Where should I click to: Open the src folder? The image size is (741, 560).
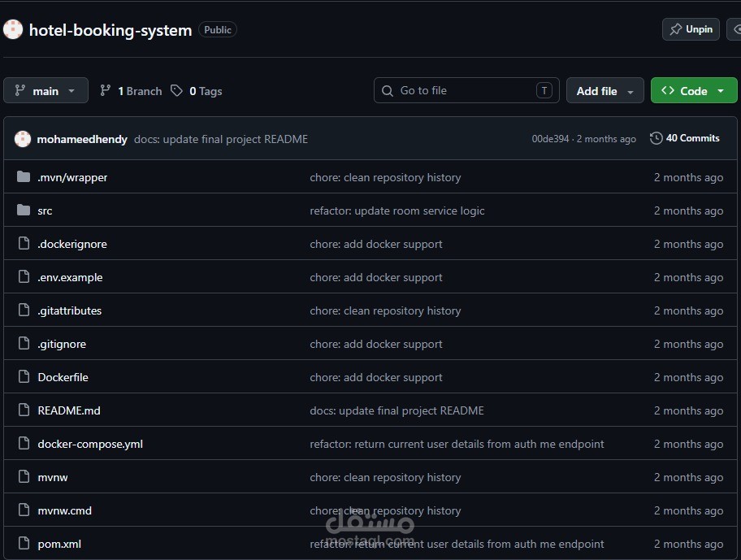pos(45,211)
